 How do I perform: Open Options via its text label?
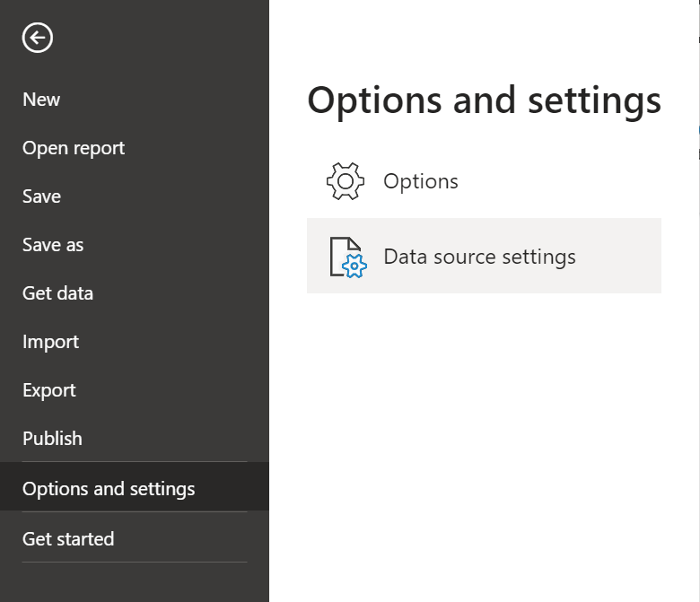[420, 181]
